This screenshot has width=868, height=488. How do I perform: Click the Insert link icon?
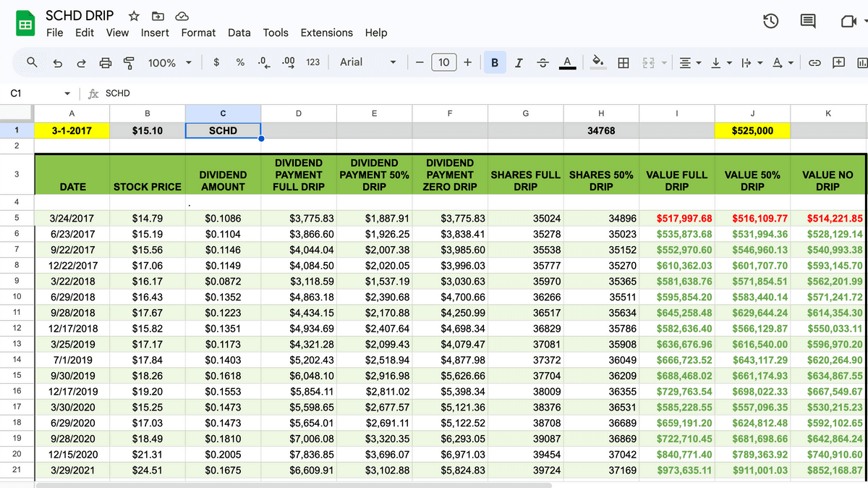(x=814, y=63)
